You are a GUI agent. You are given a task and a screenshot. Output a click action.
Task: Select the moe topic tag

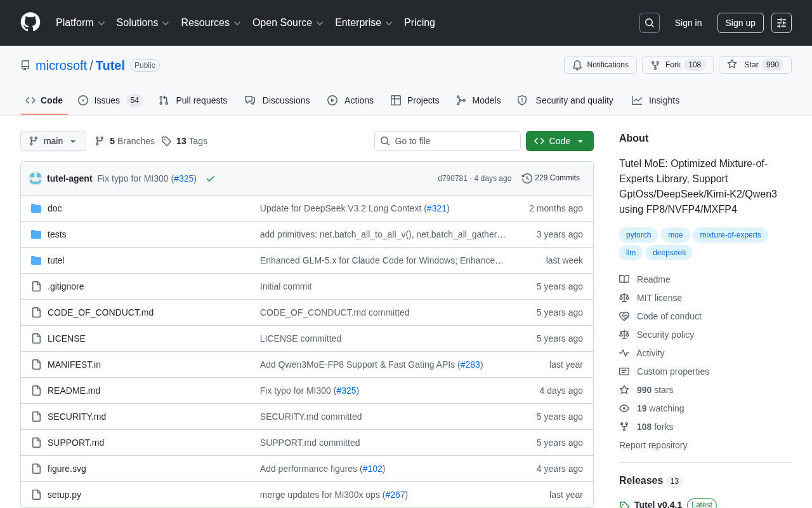676,235
